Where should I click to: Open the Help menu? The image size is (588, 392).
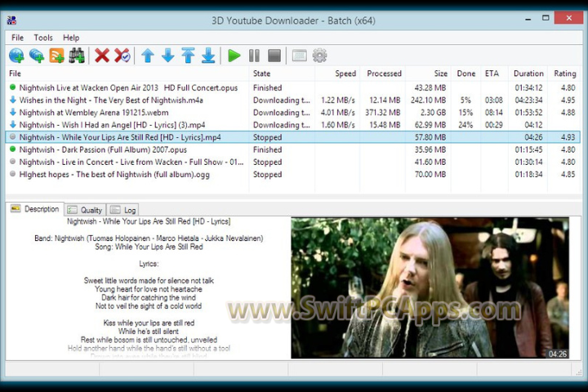pos(71,38)
